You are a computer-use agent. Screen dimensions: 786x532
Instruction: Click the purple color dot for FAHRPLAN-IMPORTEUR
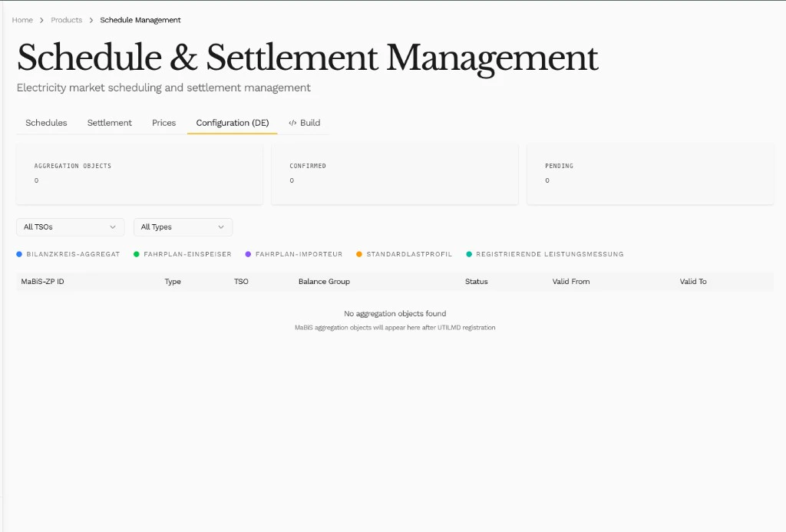point(248,253)
